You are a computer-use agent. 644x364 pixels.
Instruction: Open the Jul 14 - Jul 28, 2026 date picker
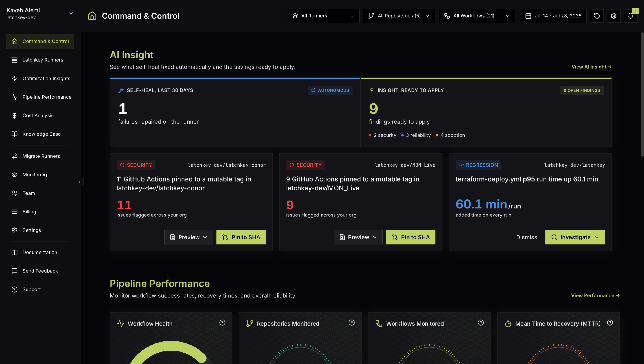point(553,16)
